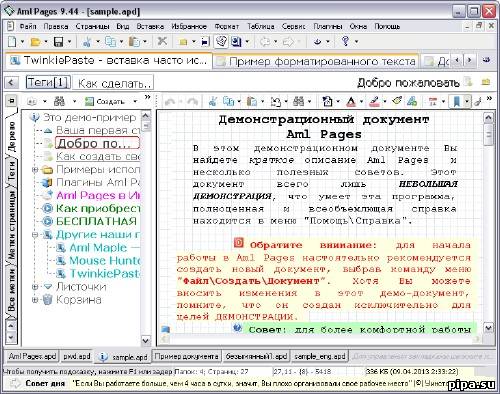Open the Вставка menu

pos(150,26)
